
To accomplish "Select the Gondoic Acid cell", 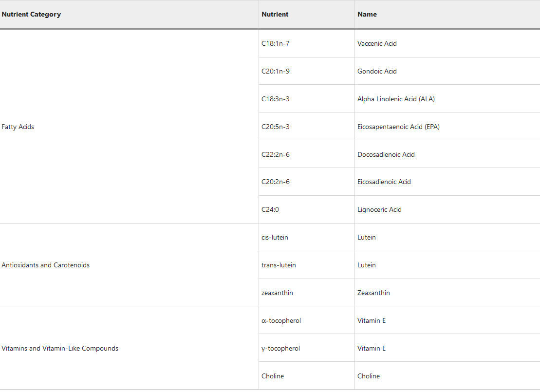I will point(447,71).
